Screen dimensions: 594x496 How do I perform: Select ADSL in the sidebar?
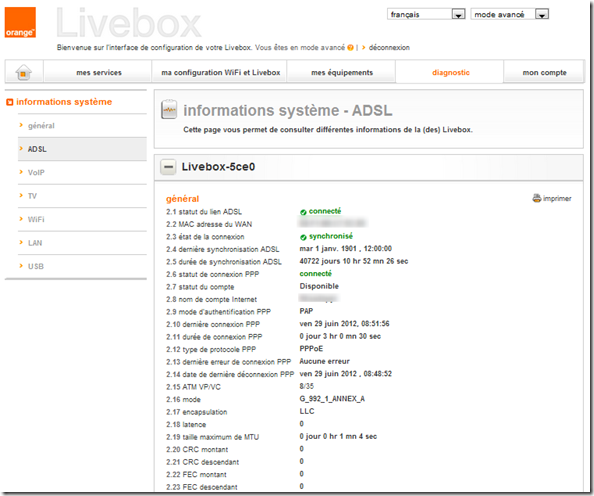(x=37, y=149)
